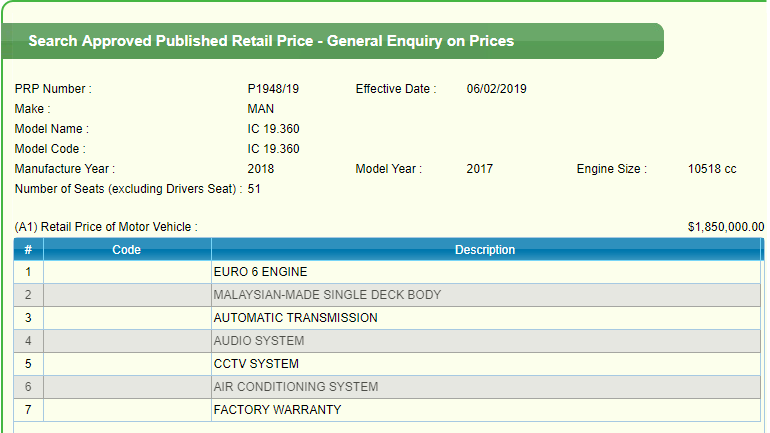Click the empty Code cell in row 3
Viewport: 770px width, 433px height.
click(x=126, y=318)
